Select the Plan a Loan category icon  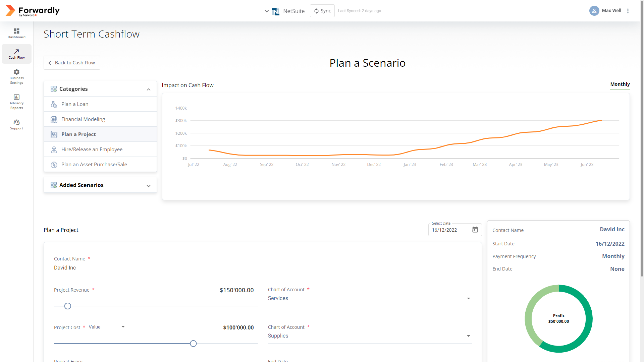54,104
